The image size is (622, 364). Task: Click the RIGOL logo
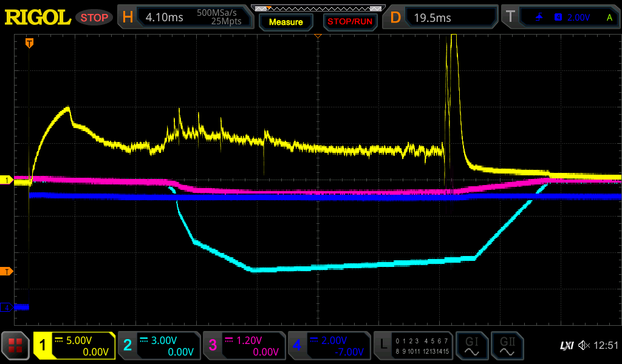tap(38, 18)
